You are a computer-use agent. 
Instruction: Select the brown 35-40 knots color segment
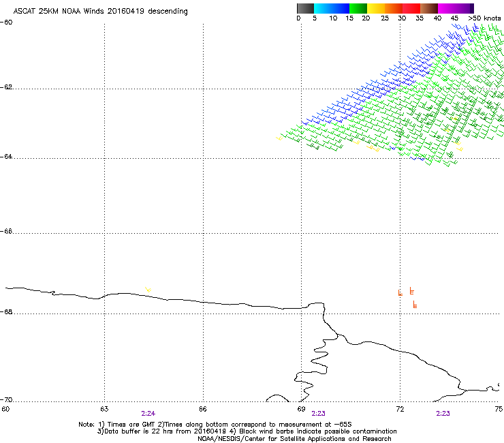point(429,8)
